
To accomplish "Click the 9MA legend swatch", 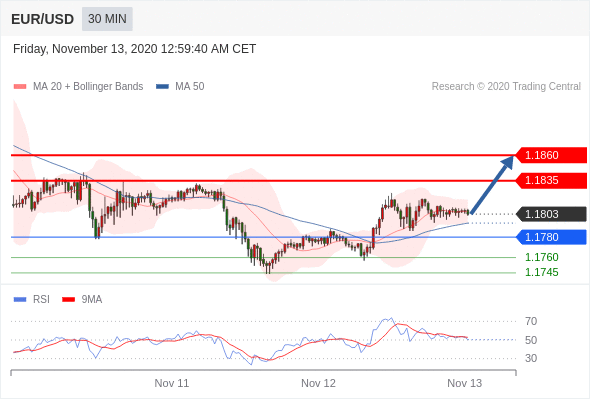I will click(68, 300).
